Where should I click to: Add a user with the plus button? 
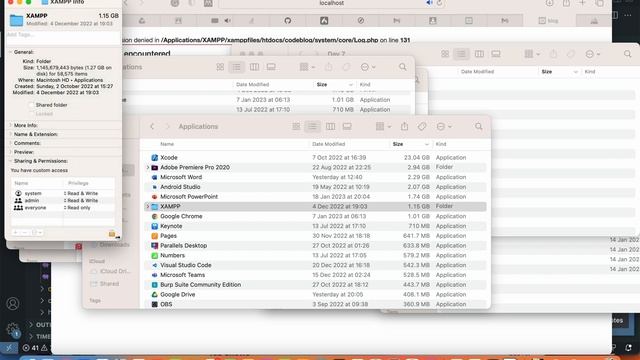(15, 233)
